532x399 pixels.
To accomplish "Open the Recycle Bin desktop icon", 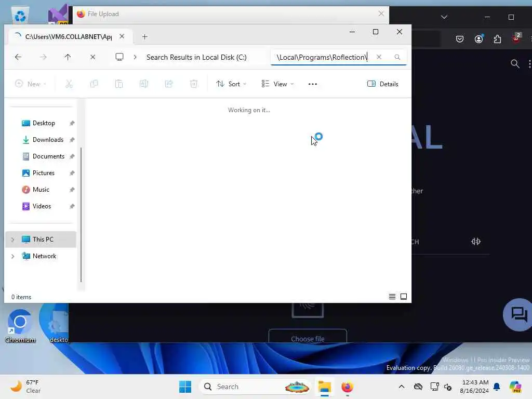I will [x=20, y=15].
